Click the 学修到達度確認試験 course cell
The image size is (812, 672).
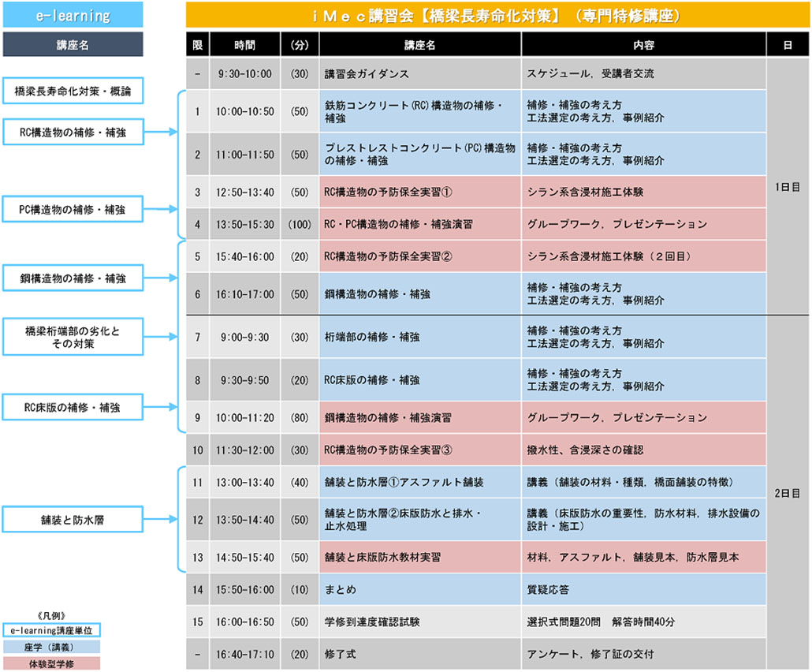(419, 622)
